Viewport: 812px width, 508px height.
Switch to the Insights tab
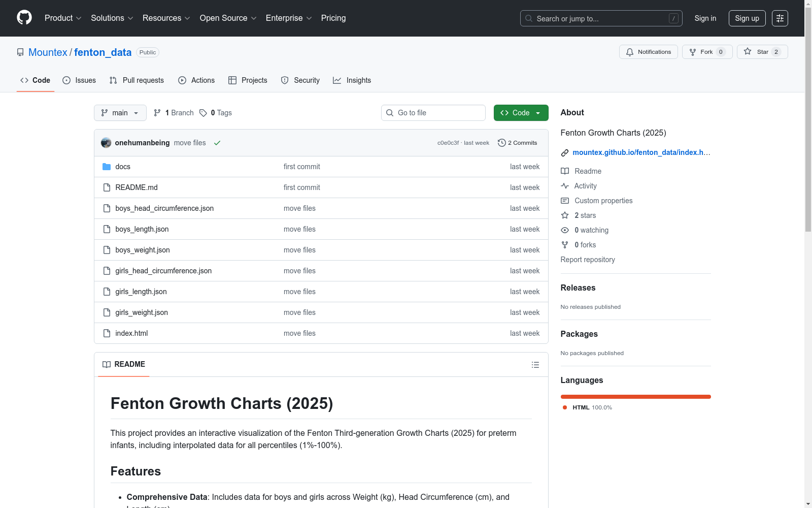tap(352, 80)
